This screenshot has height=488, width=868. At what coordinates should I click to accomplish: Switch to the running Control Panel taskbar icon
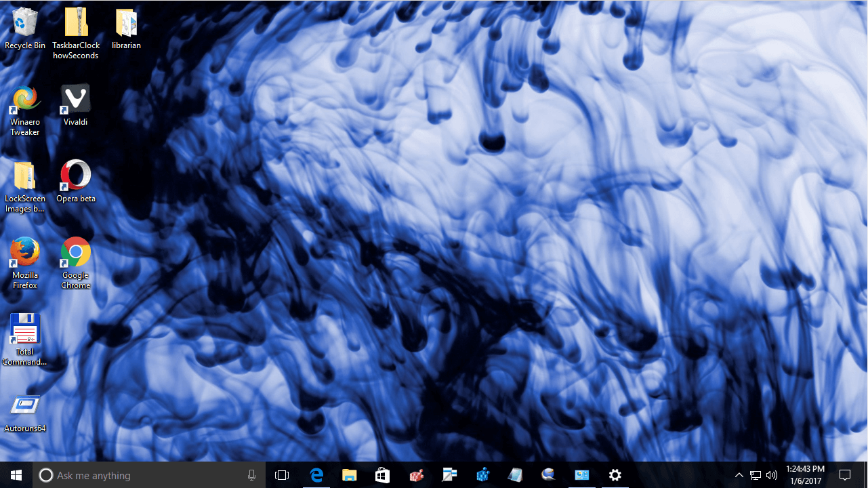[x=581, y=475]
